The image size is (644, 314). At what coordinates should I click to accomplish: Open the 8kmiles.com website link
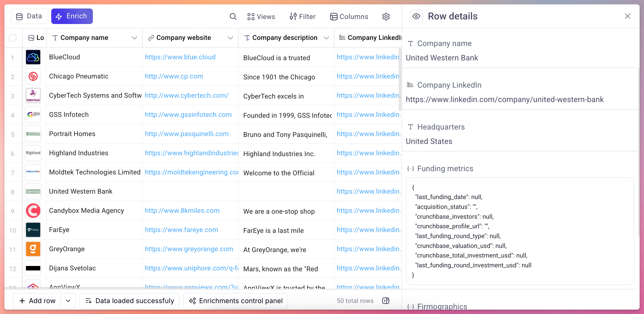coord(182,211)
